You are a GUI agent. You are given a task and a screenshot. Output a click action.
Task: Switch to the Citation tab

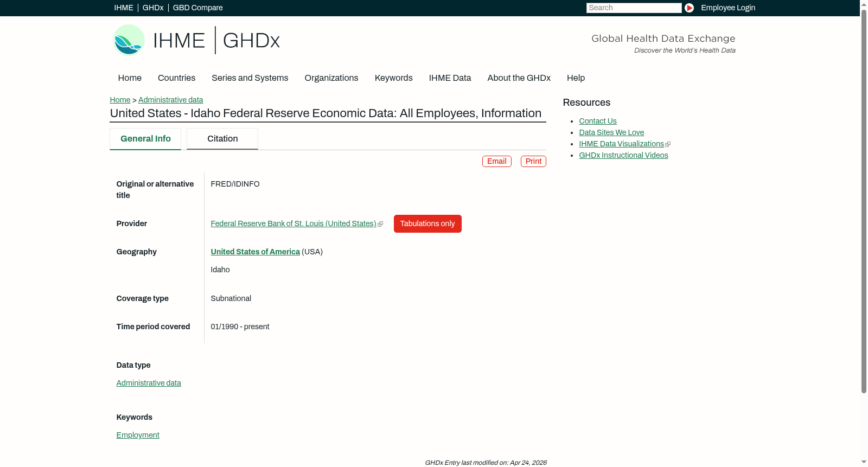point(222,139)
